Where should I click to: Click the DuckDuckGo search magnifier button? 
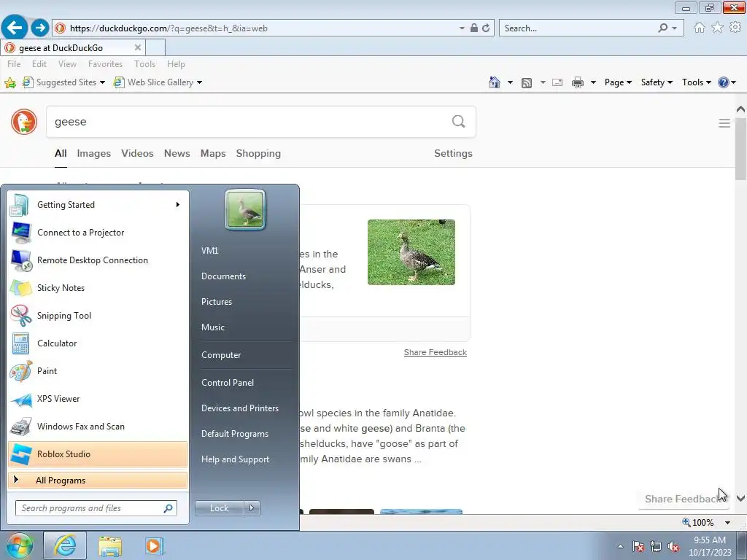click(458, 122)
